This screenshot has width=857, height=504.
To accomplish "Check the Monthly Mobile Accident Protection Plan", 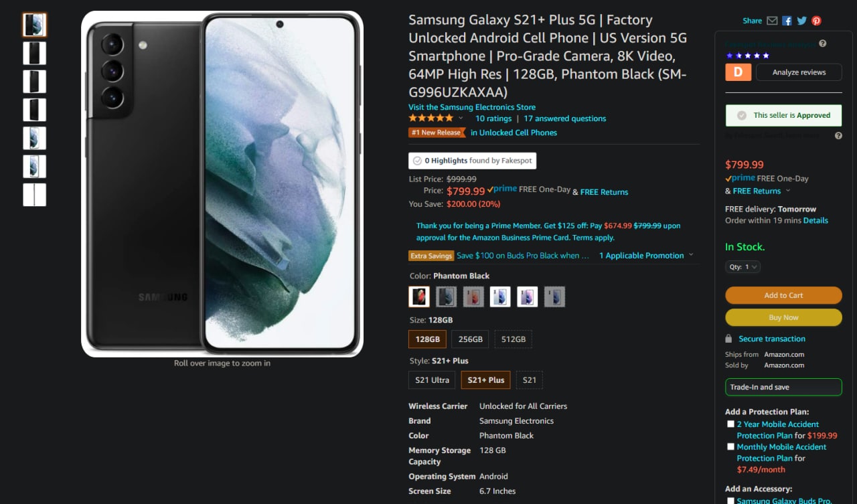I will click(x=730, y=447).
